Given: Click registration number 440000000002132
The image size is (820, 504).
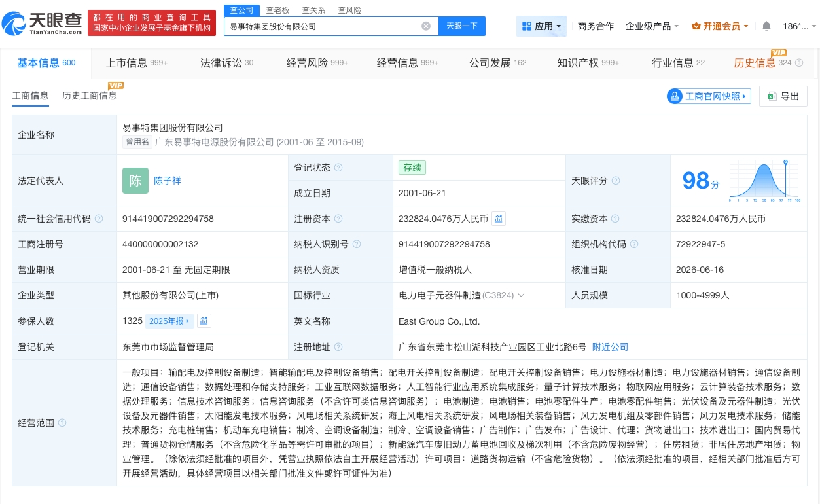Looking at the screenshot, I should [160, 244].
